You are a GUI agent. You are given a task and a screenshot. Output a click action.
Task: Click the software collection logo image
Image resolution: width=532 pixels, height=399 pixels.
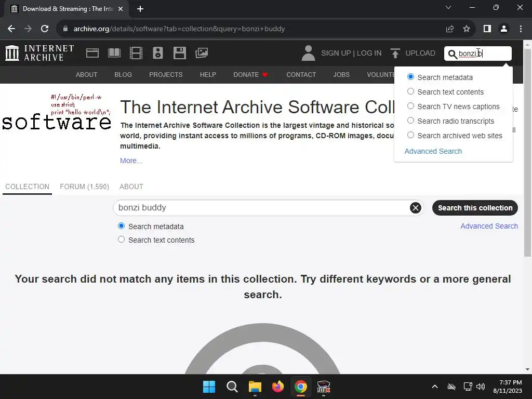[56, 113]
